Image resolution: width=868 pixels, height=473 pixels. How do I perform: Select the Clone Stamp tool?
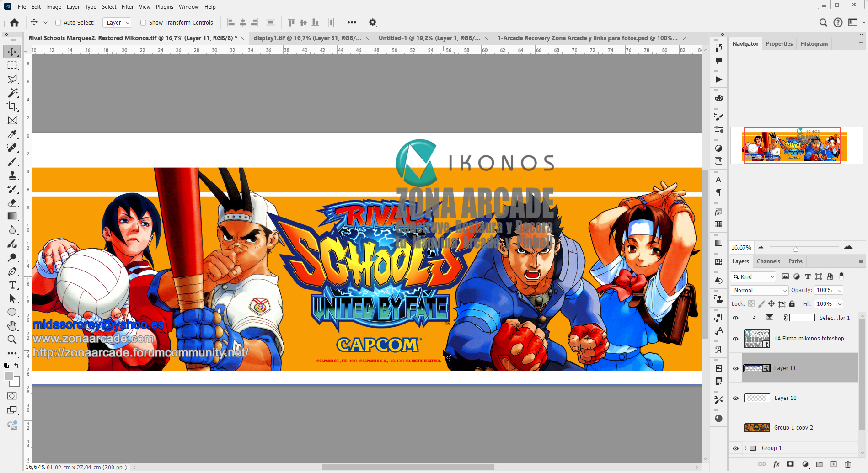pos(12,175)
